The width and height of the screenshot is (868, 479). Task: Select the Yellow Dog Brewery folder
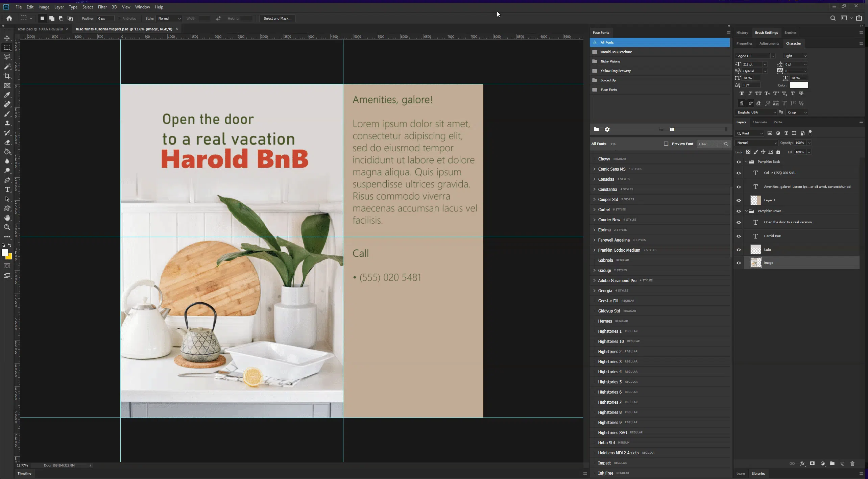pyautogui.click(x=659, y=71)
